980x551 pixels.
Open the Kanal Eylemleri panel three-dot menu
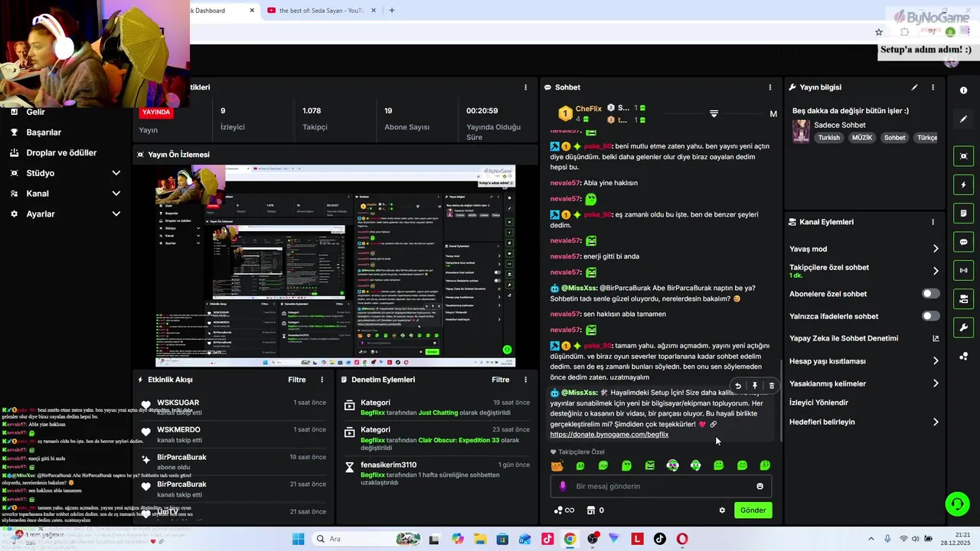pyautogui.click(x=933, y=222)
